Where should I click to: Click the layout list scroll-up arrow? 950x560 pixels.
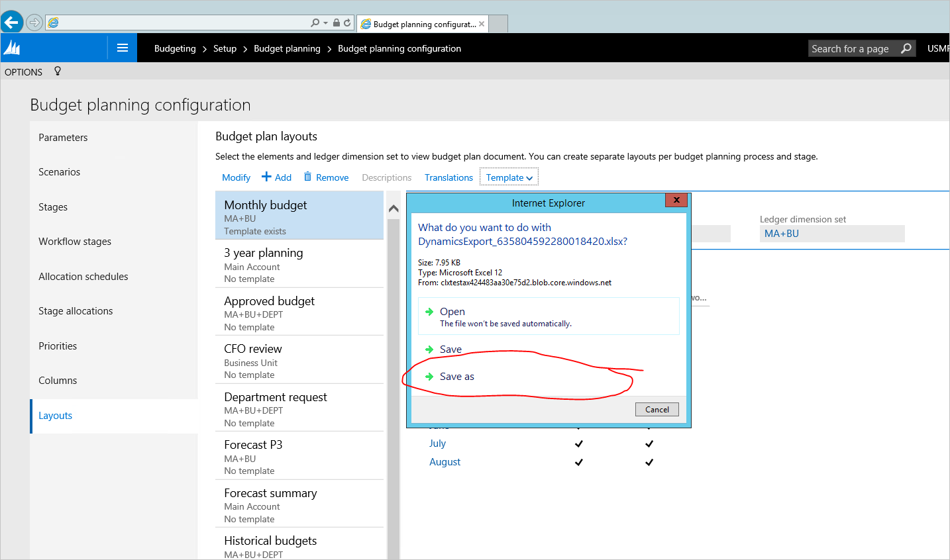(394, 209)
